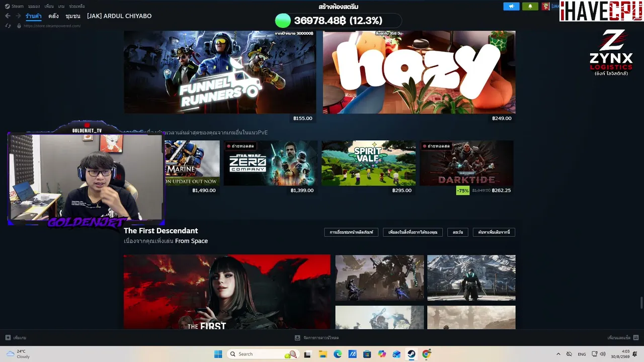
Task: Open the เพื่อน (Friends) menu
Action: tap(49, 6)
